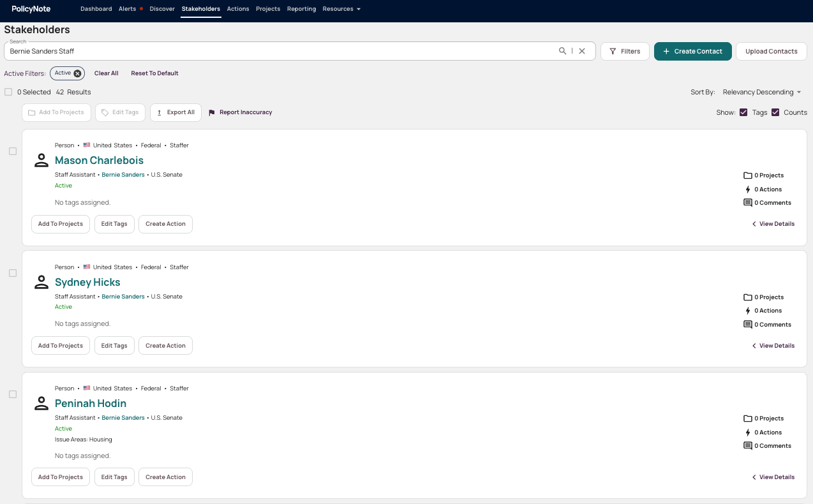813x504 pixels.
Task: Click Reset To Default
Action: [x=154, y=73]
